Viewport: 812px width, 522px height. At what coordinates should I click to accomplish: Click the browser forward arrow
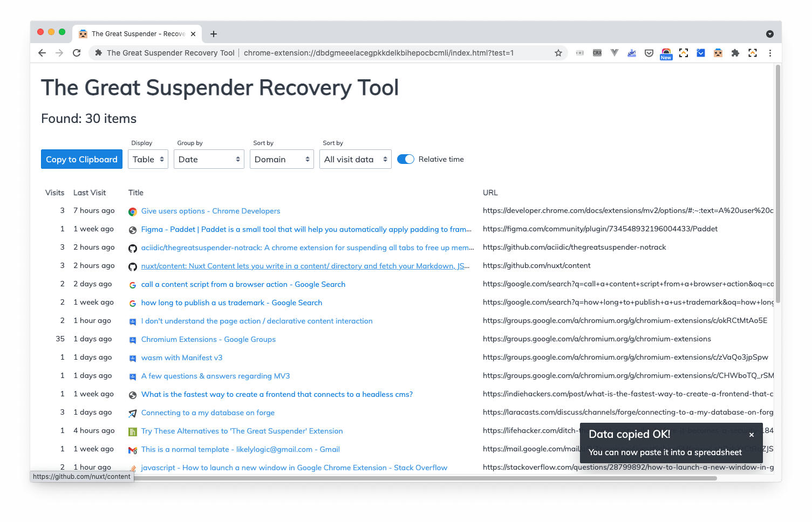(x=59, y=53)
